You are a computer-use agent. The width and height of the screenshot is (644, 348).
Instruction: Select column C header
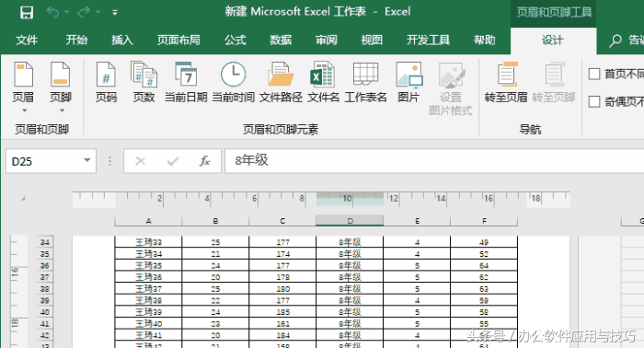[x=282, y=221]
